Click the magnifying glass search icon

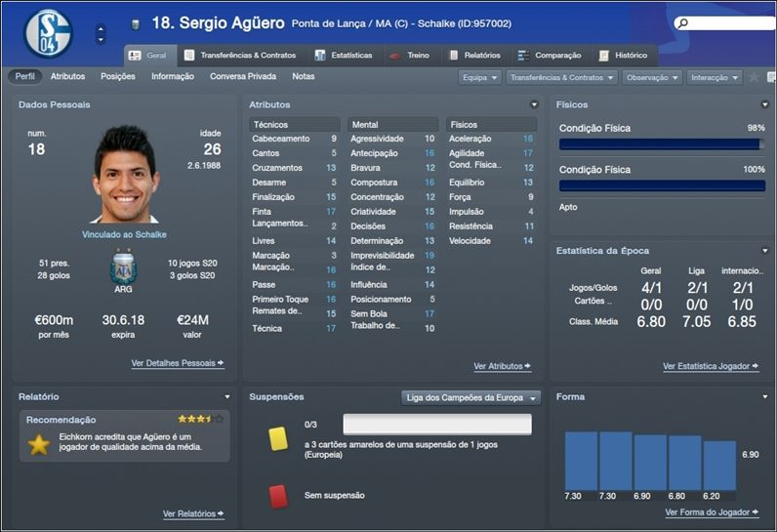click(x=683, y=23)
